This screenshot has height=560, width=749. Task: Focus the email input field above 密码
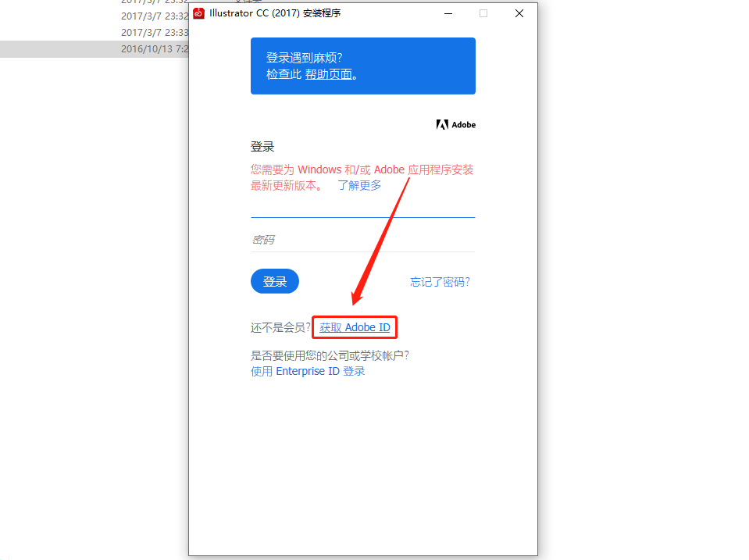363,208
